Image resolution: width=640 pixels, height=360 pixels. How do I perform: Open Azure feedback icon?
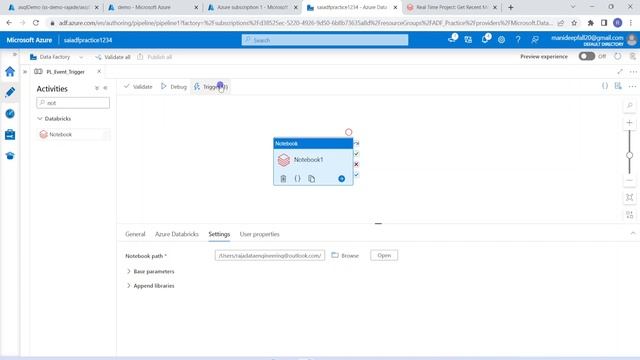[x=535, y=40]
